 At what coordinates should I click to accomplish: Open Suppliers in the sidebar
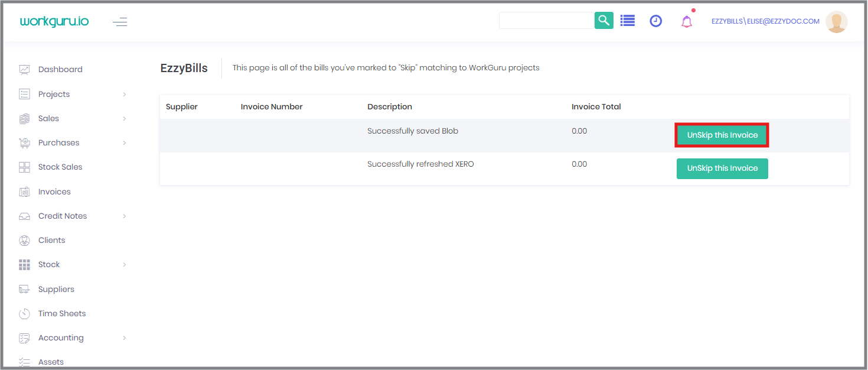(x=56, y=290)
